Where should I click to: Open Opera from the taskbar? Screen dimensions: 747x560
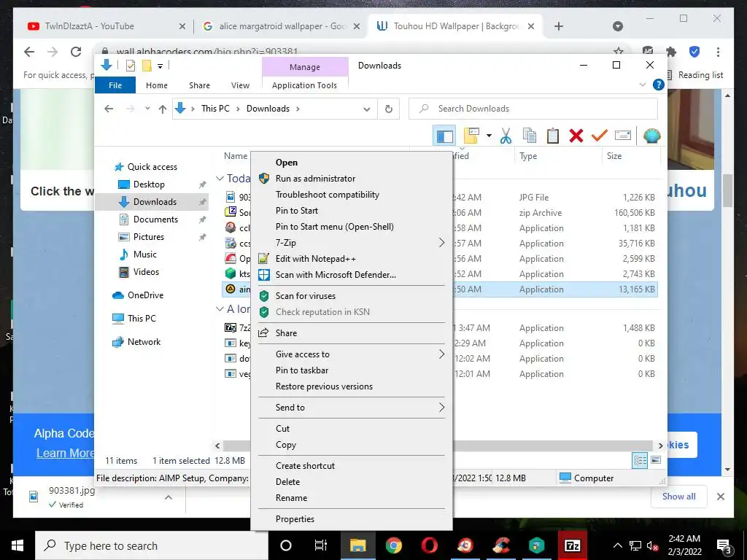pos(430,545)
